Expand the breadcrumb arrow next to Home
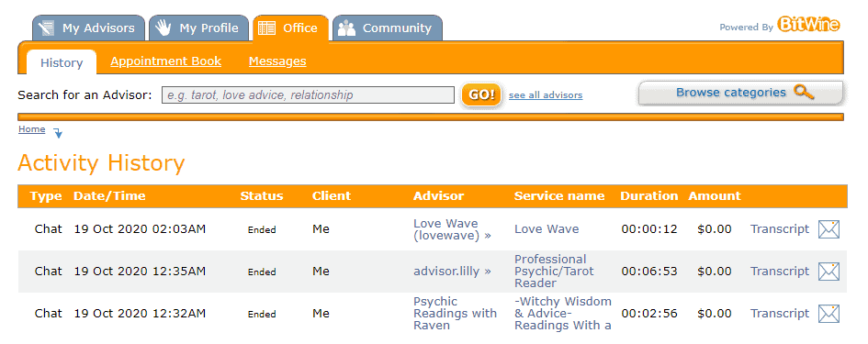 [58, 133]
